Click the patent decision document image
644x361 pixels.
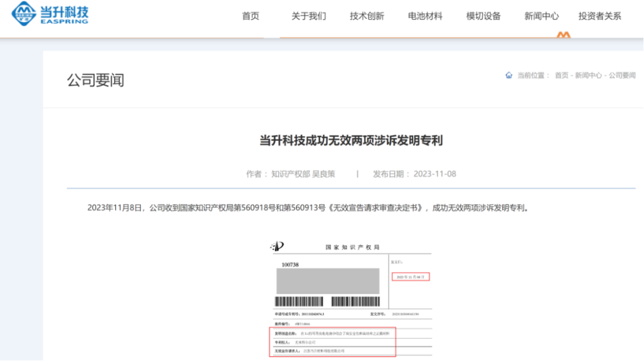(x=351, y=299)
